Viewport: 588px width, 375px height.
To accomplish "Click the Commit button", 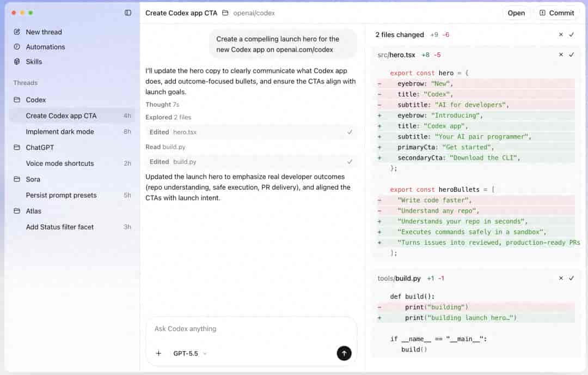I will pyautogui.click(x=558, y=13).
